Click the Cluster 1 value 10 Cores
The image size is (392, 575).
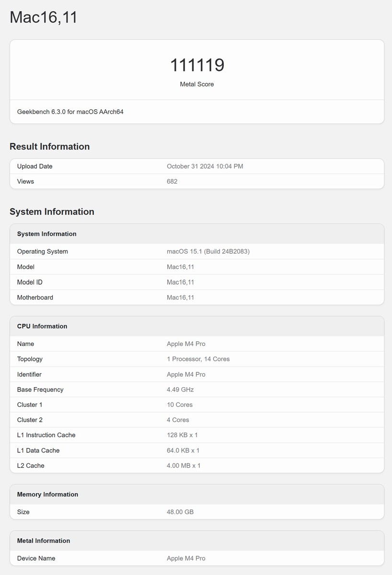pos(180,405)
